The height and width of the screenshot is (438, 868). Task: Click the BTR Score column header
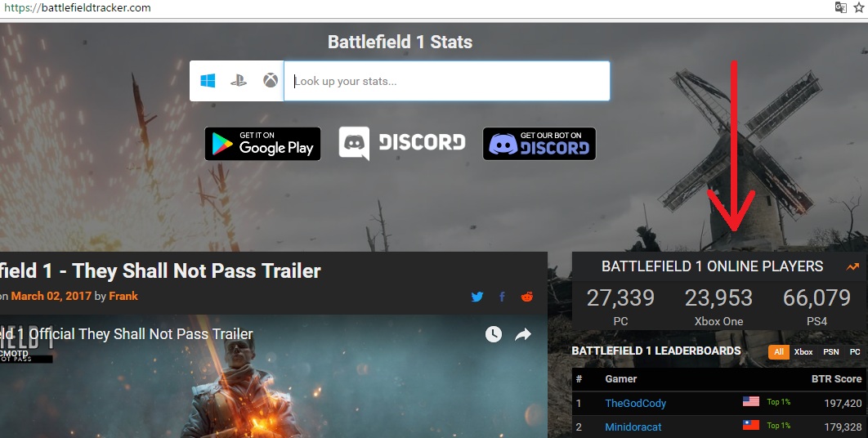click(x=836, y=378)
